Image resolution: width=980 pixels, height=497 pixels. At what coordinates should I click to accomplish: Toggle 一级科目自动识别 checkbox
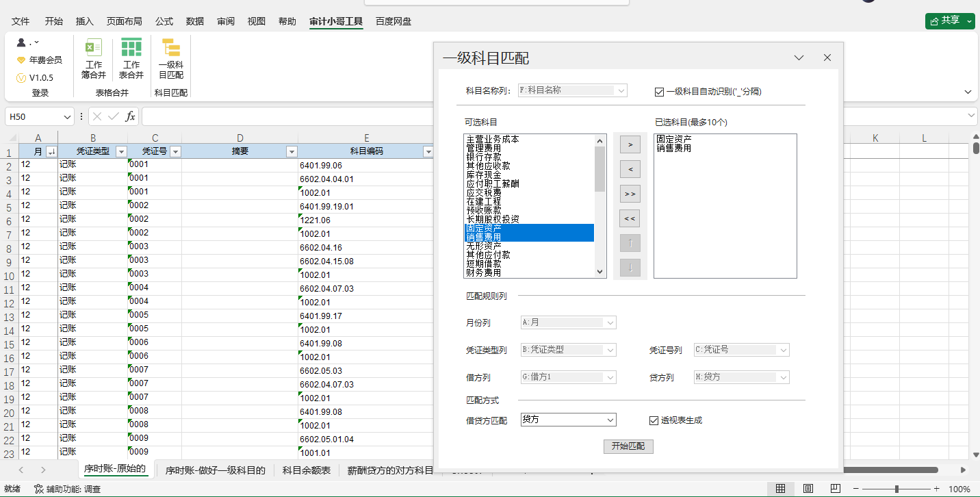(660, 91)
